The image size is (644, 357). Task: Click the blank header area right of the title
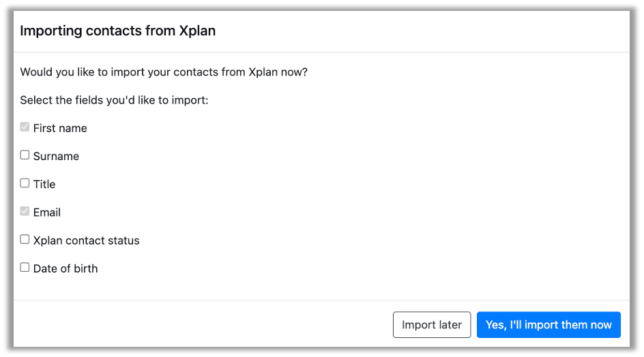423,31
